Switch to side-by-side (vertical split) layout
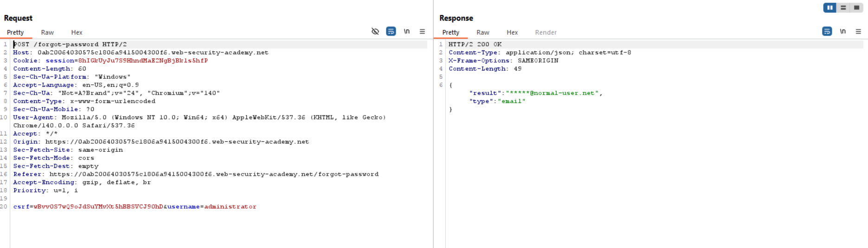Screen dimensions: 868x248 point(829,7)
